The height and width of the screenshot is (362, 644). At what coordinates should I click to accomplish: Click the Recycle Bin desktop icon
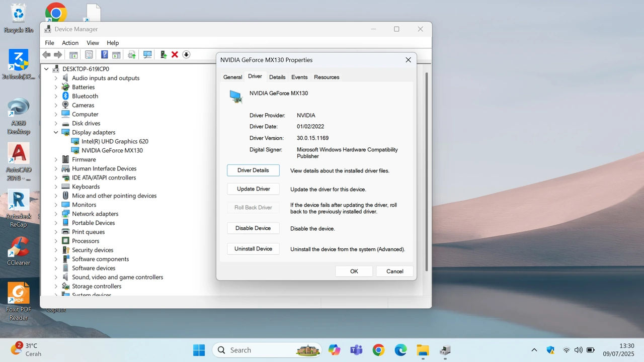[x=19, y=19]
